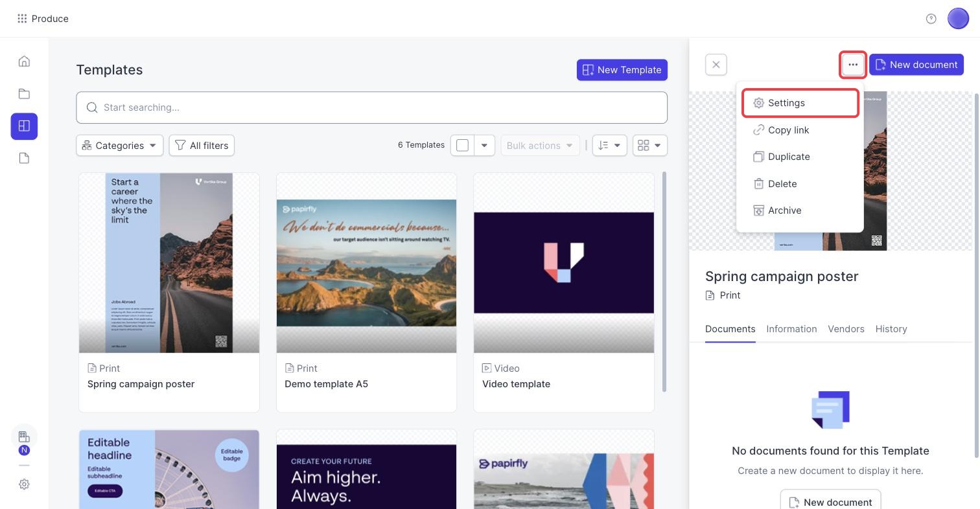Choose Settings from the dropdown menu
The image size is (980, 509).
point(800,103)
